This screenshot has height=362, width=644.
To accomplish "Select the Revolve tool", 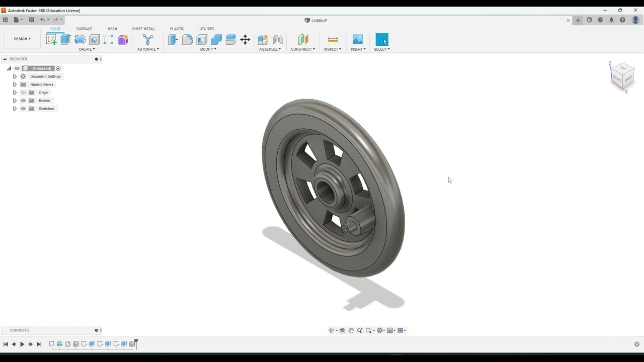I will pyautogui.click(x=80, y=40).
